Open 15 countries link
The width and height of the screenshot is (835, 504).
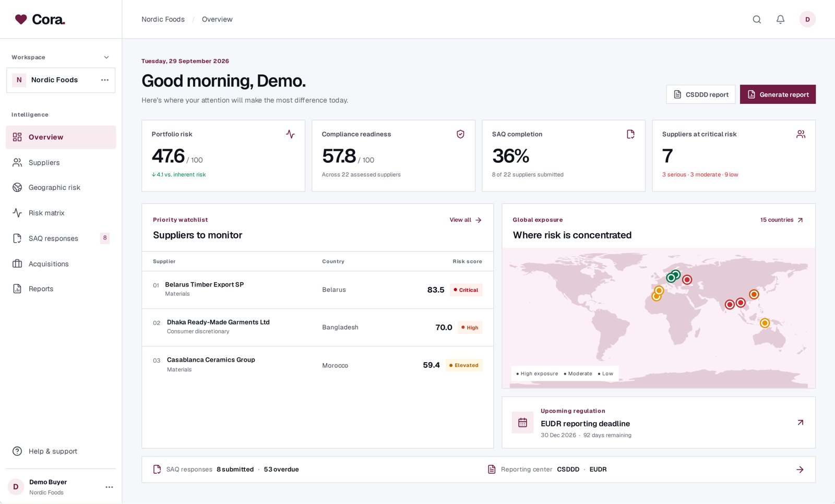pyautogui.click(x=781, y=220)
